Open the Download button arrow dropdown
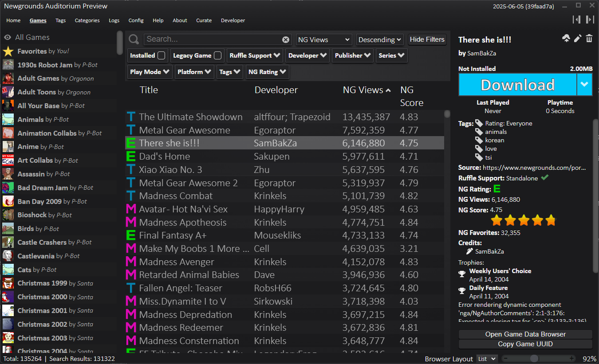Image resolution: width=599 pixels, height=364 pixels. click(x=584, y=85)
